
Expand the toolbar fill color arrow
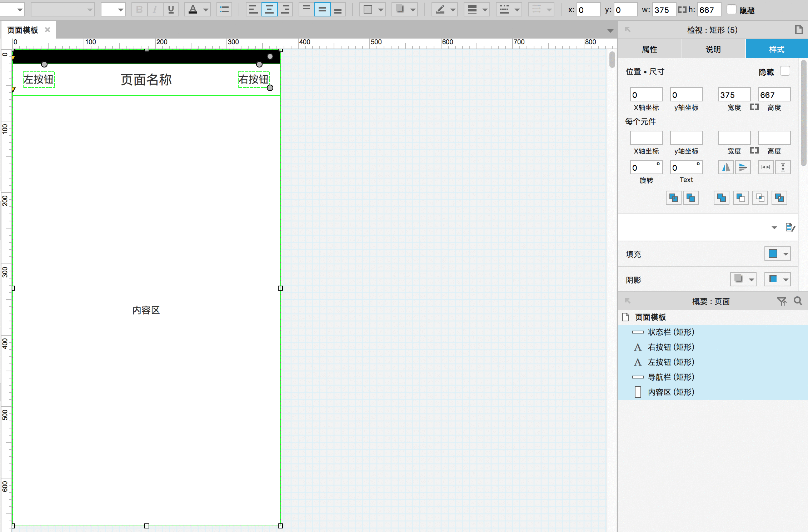tap(381, 10)
